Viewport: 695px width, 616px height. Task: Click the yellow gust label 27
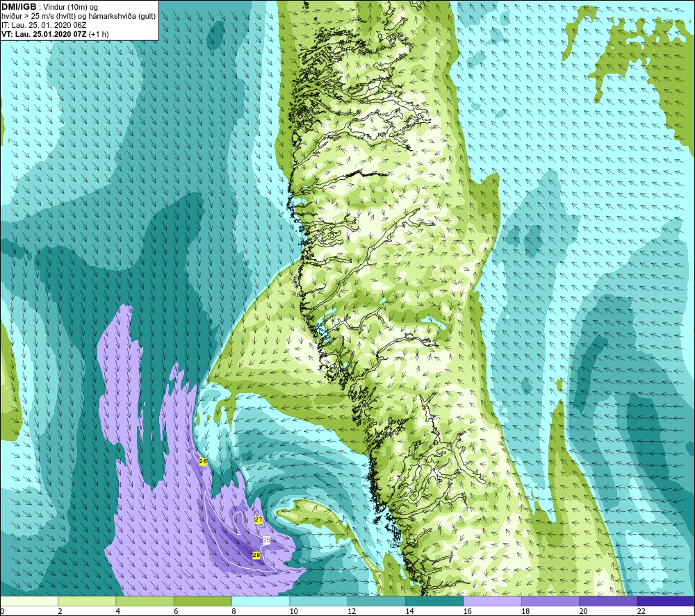[259, 520]
